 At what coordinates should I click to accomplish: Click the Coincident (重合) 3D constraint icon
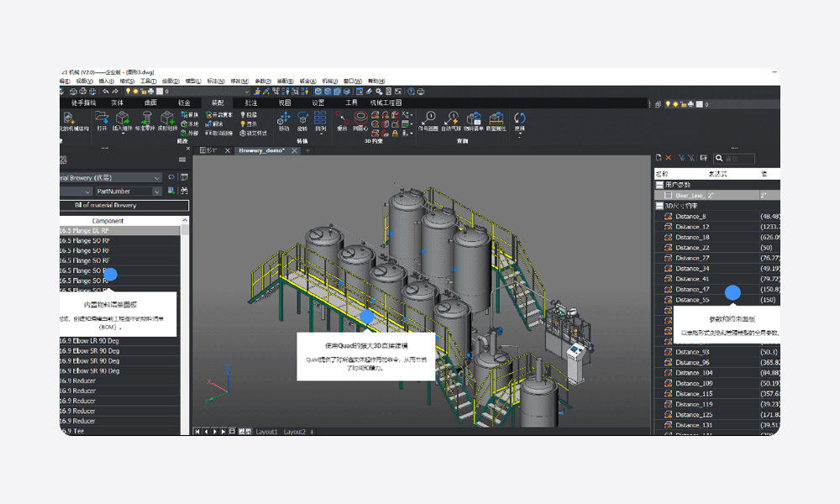(x=342, y=118)
